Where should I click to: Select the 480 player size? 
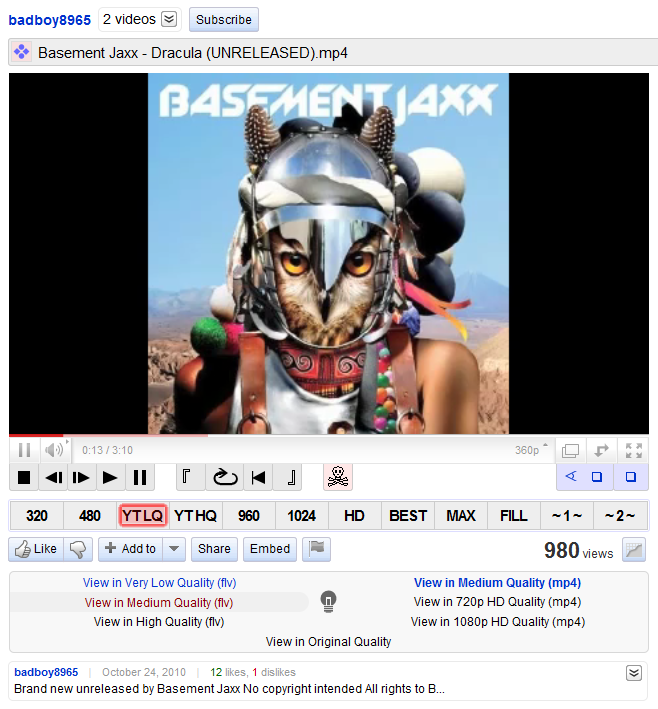coord(90,515)
